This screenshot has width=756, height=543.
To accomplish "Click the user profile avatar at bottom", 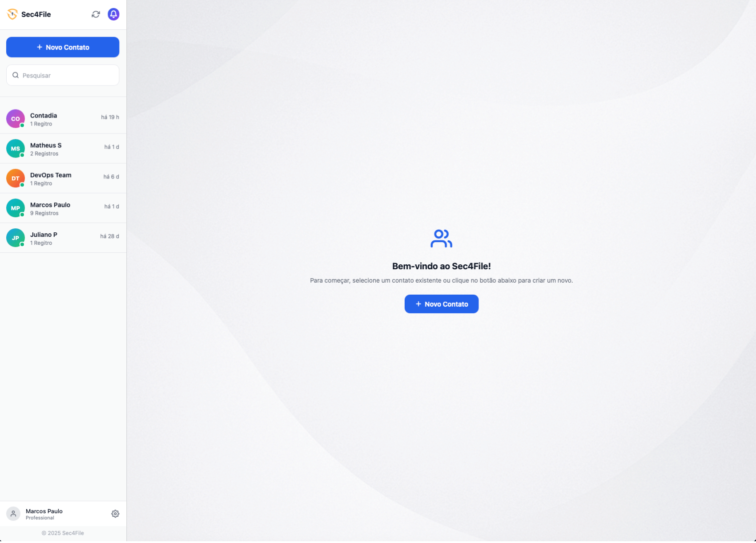I will [x=13, y=514].
